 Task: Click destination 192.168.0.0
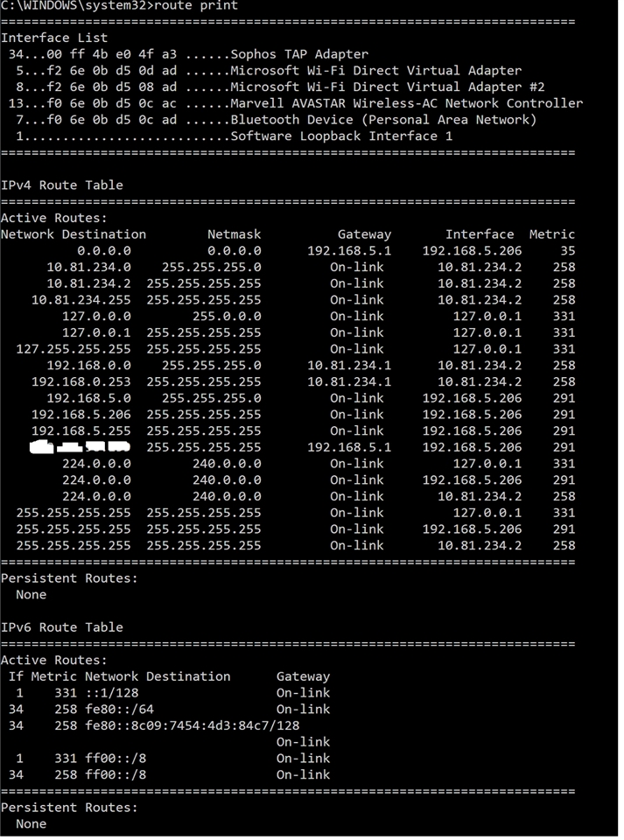[x=89, y=366]
